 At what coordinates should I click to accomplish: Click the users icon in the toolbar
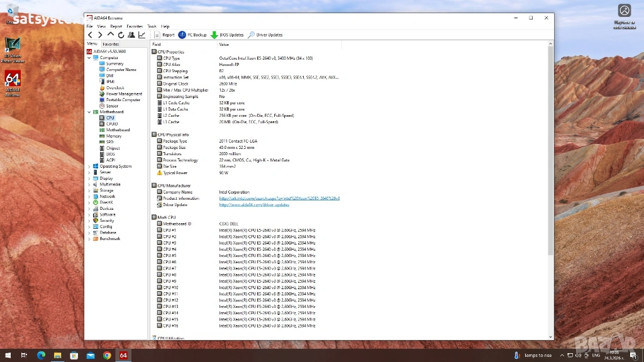click(x=131, y=35)
